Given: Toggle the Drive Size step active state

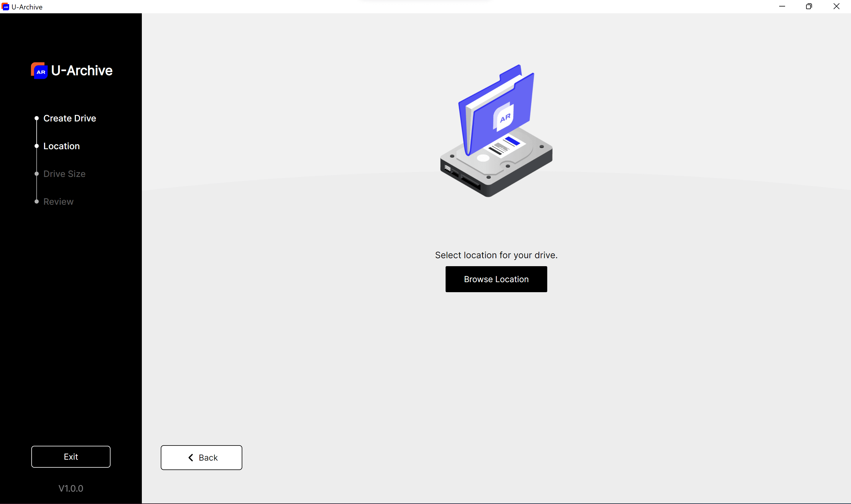Looking at the screenshot, I should pyautogui.click(x=64, y=174).
